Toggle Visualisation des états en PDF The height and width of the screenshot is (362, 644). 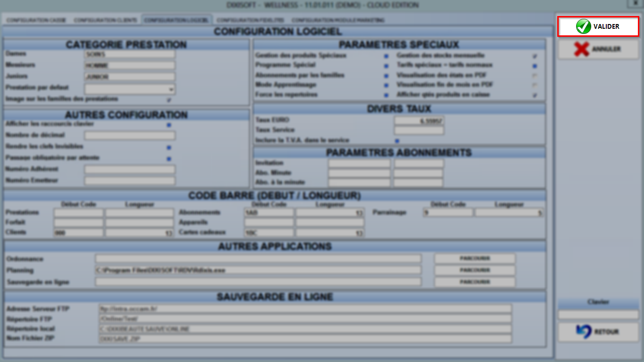[535, 76]
